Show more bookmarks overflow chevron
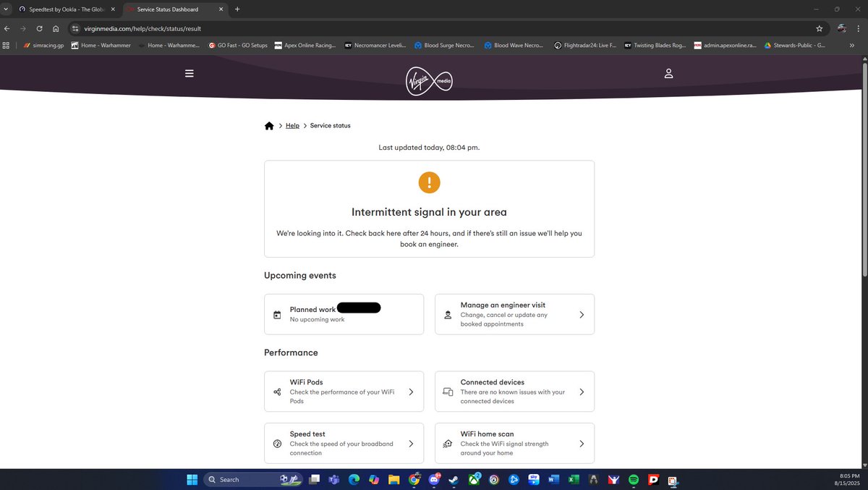 851,45
